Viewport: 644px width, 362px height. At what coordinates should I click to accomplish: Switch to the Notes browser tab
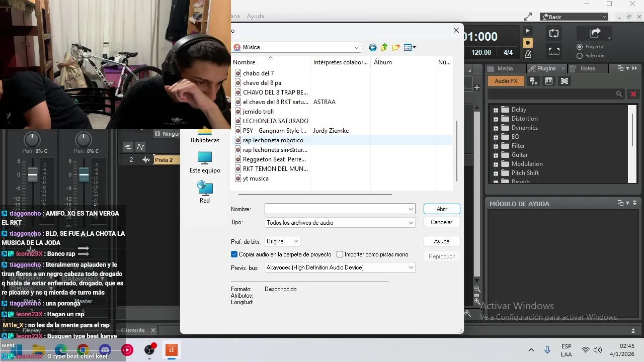point(587,68)
